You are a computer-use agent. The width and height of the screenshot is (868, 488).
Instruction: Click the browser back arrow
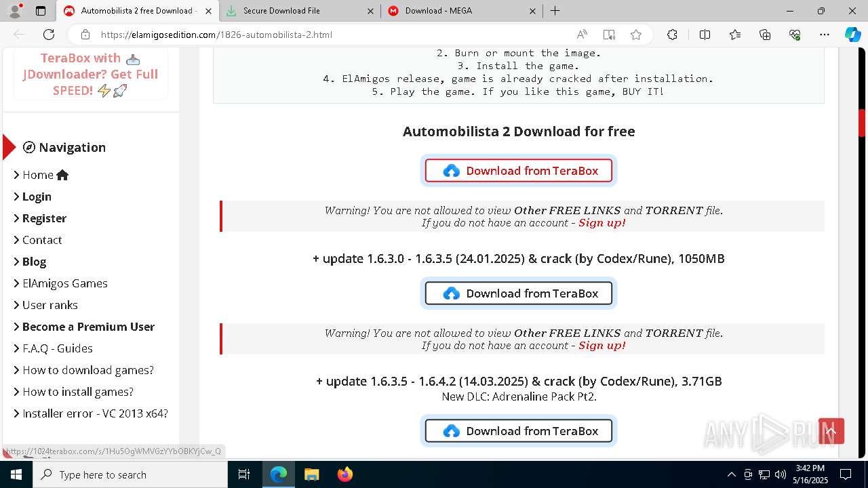pyautogui.click(x=19, y=35)
